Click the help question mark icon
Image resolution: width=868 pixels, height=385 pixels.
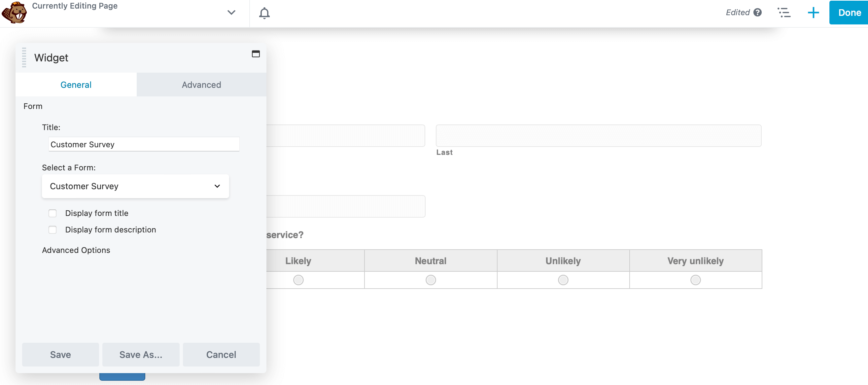tap(757, 13)
